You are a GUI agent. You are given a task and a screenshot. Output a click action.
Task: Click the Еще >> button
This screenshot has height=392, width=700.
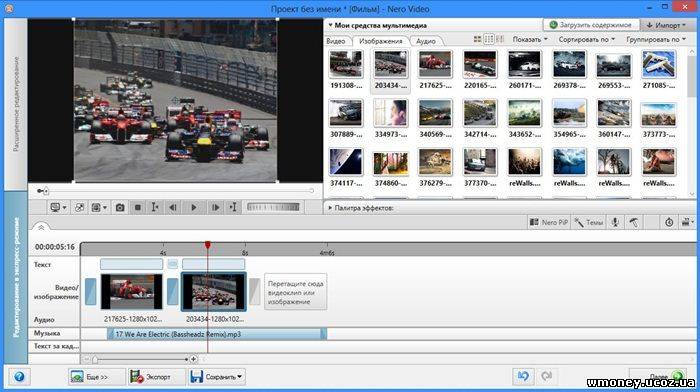(96, 377)
